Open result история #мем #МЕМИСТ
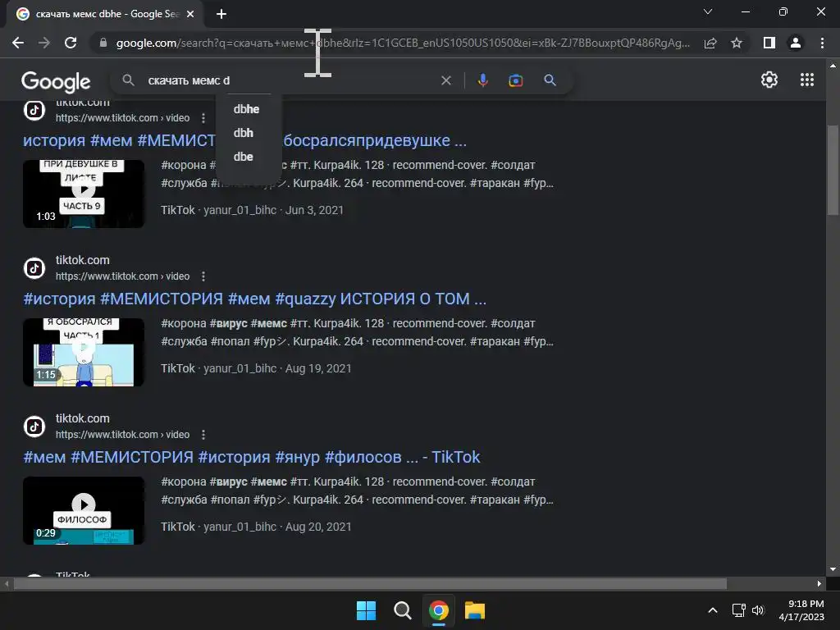Image resolution: width=840 pixels, height=630 pixels. tap(244, 140)
